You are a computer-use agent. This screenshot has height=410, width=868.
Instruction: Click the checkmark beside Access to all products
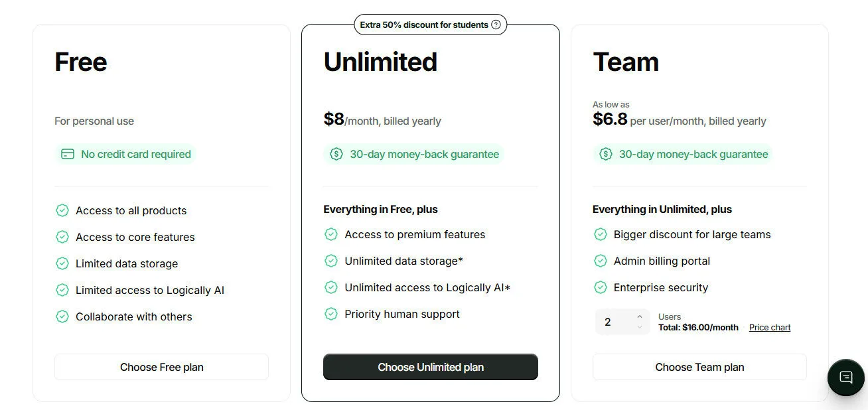click(62, 210)
